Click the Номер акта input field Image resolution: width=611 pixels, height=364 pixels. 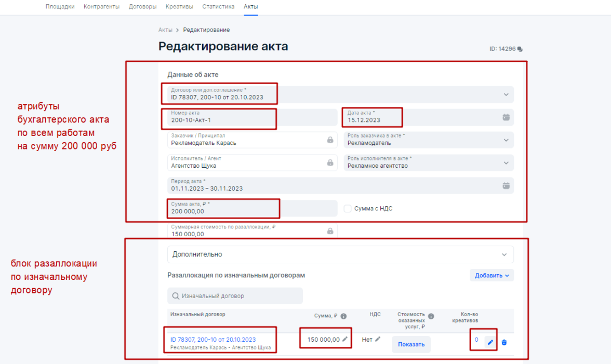click(253, 117)
